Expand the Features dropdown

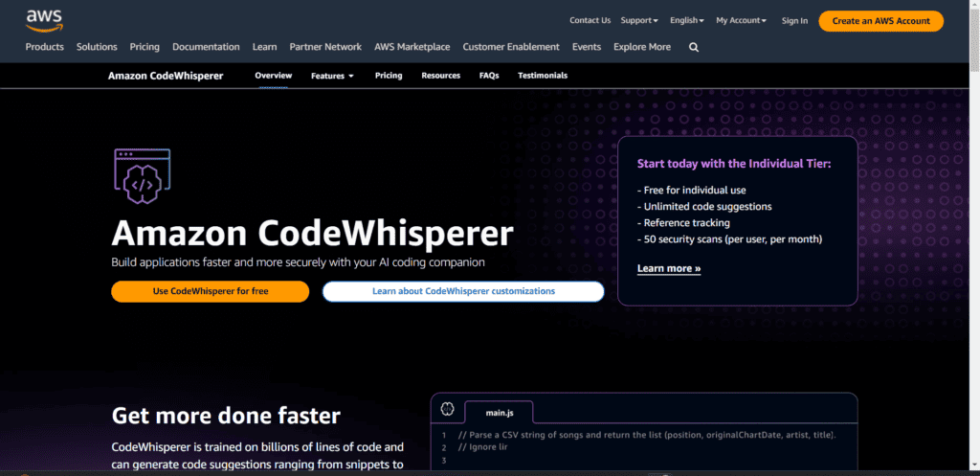point(332,76)
